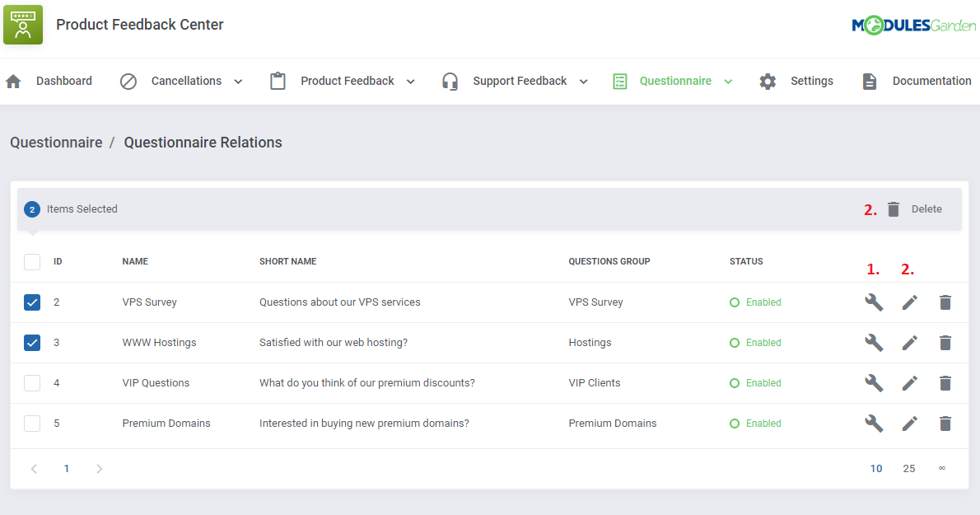Click 'Questions about our VPS services' text

340,302
